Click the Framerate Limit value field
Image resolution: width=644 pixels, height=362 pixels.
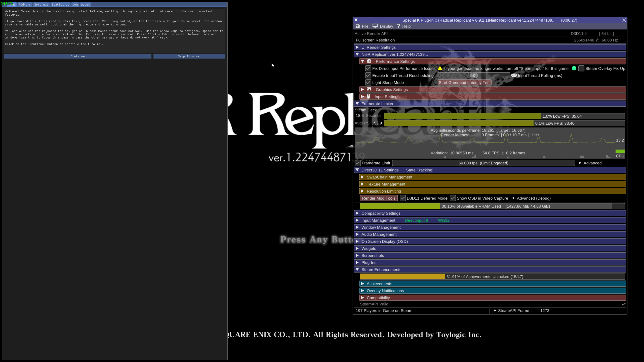483,163
